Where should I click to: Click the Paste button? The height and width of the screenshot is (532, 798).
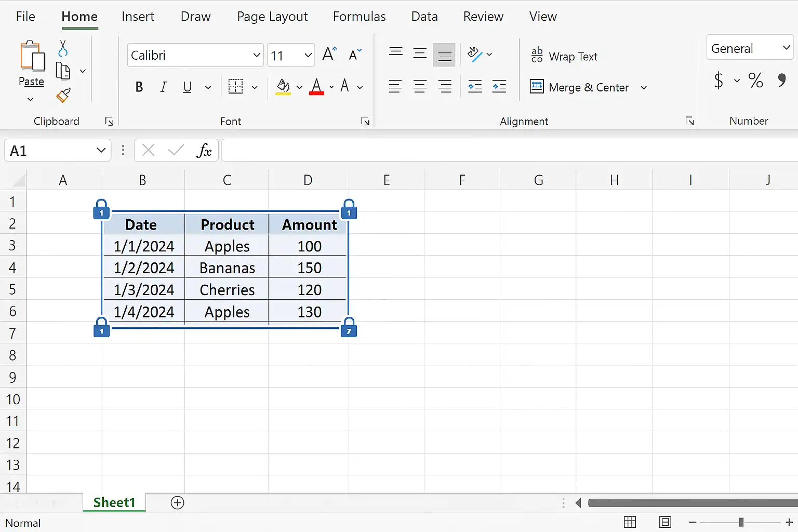click(31, 63)
